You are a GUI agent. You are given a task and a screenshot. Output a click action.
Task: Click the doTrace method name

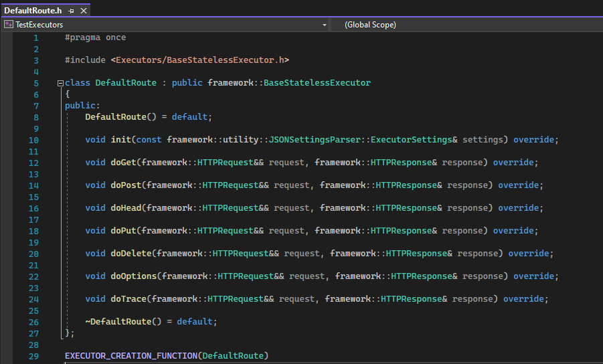coord(128,298)
